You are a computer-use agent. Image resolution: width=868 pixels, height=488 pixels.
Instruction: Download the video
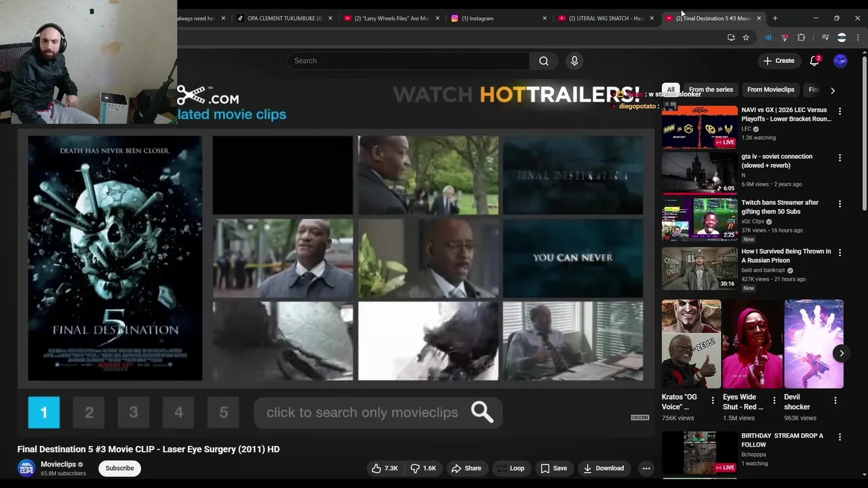click(x=604, y=468)
